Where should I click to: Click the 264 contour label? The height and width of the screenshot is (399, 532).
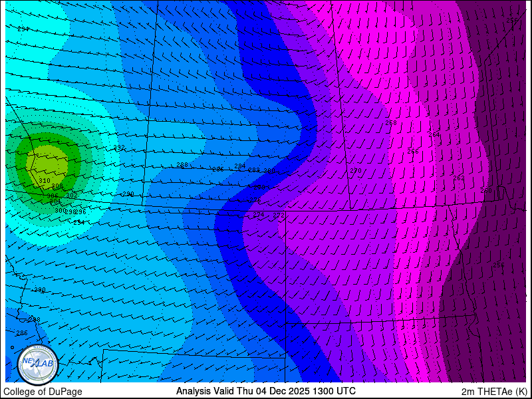434,135
